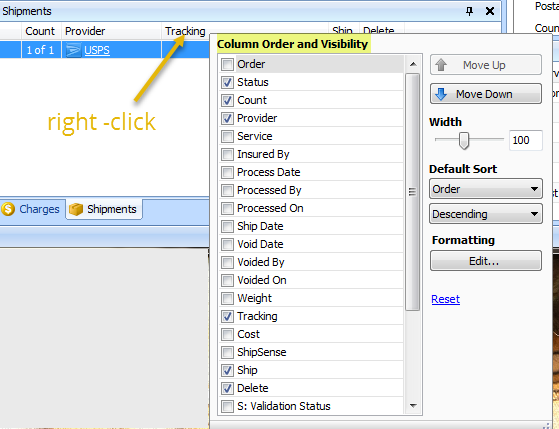Click the gold coin Charges icon
Image resolution: width=559 pixels, height=429 pixels.
pos(8,209)
